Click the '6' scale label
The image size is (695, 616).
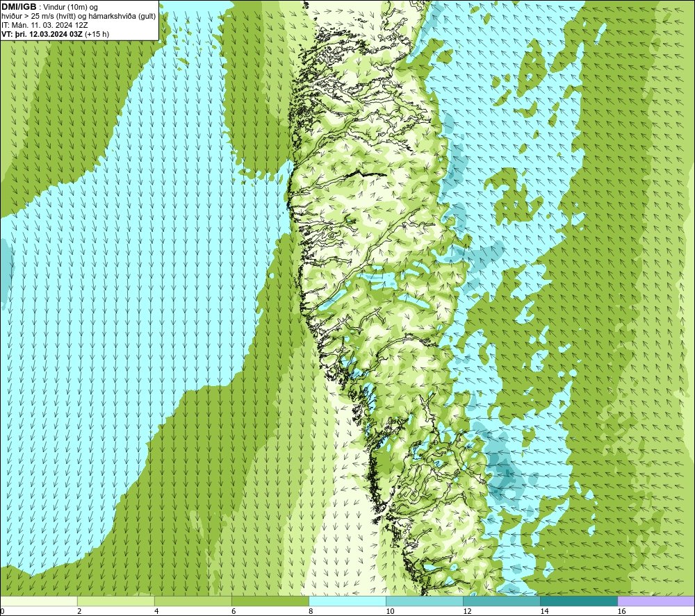[x=234, y=611]
